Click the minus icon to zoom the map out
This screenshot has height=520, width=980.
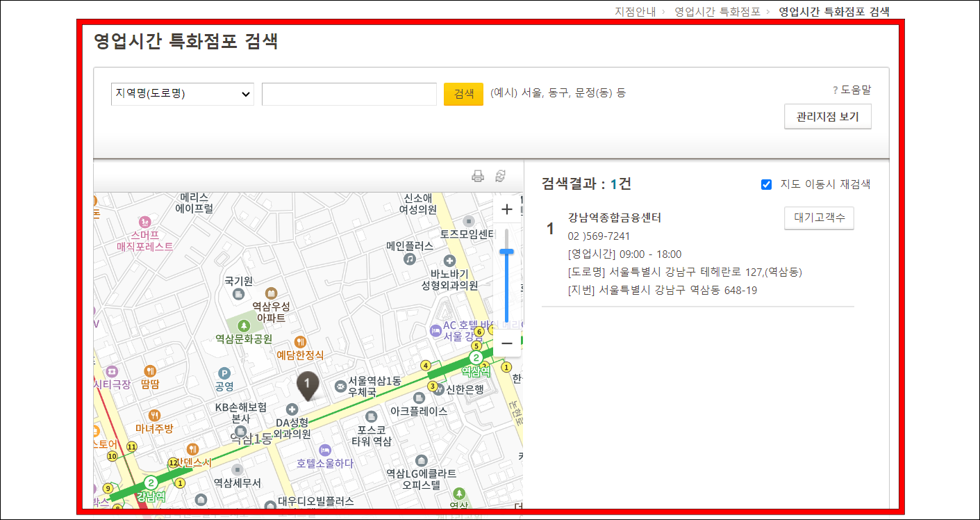pos(507,343)
